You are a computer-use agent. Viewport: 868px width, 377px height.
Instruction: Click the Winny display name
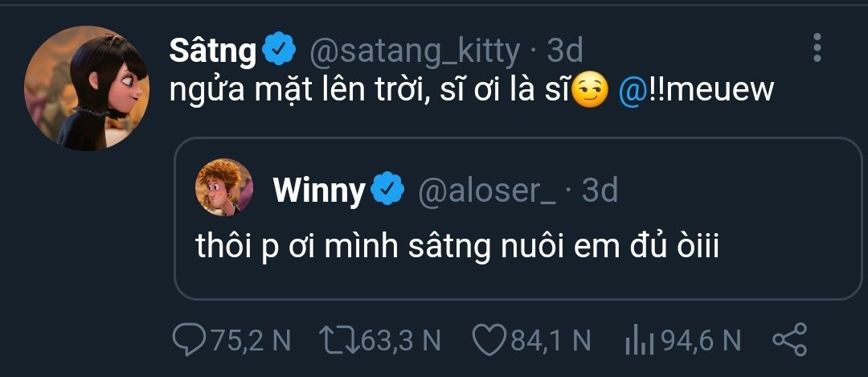click(319, 190)
